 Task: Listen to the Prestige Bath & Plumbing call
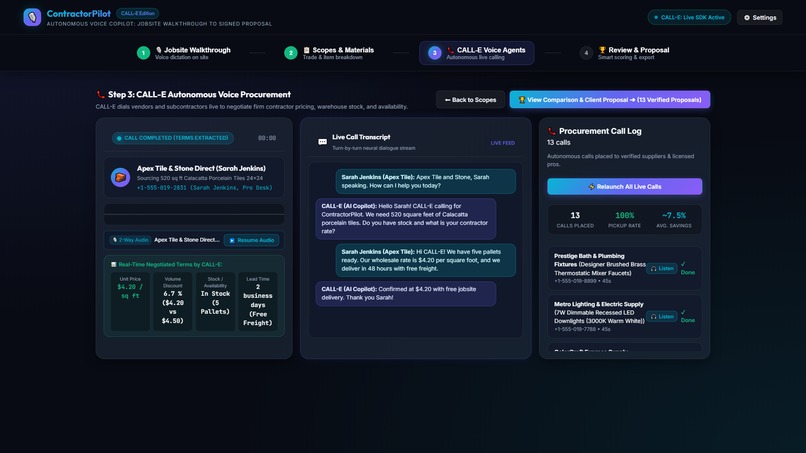(662, 268)
